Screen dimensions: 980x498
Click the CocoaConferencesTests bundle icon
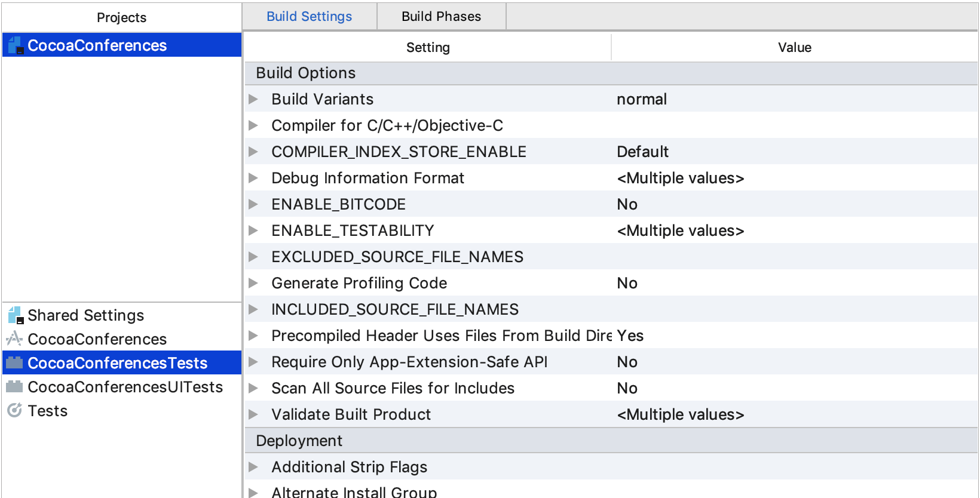click(x=14, y=362)
